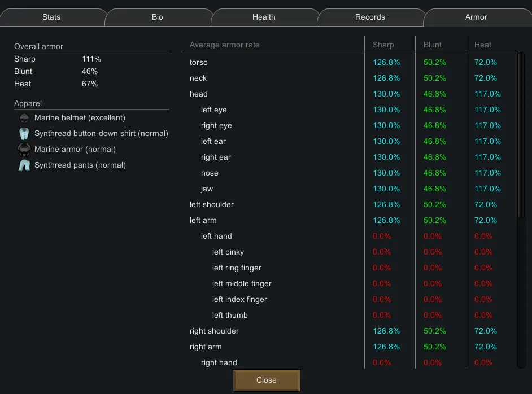This screenshot has width=532, height=394.
Task: Click the Marine helmet apparel icon
Action: coord(24,118)
